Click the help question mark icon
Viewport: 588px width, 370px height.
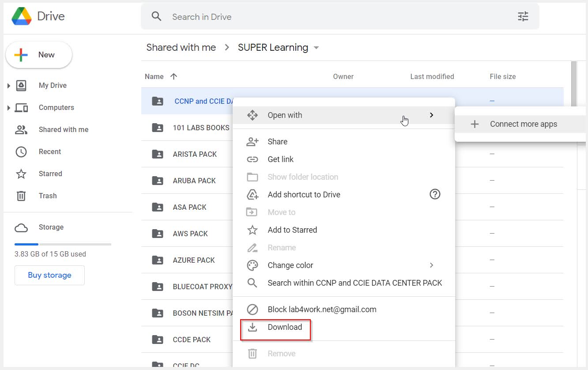point(435,194)
